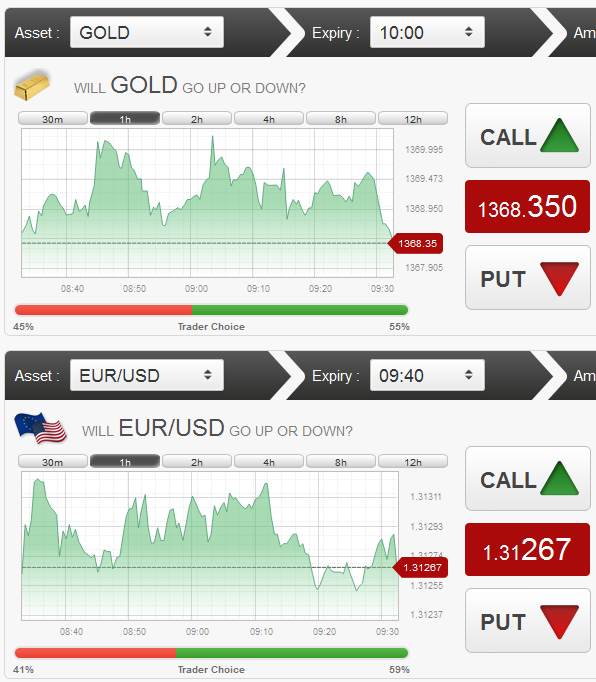The image size is (596, 682).
Task: Click the 1368.35 price marker on gold chart
Action: [x=415, y=244]
